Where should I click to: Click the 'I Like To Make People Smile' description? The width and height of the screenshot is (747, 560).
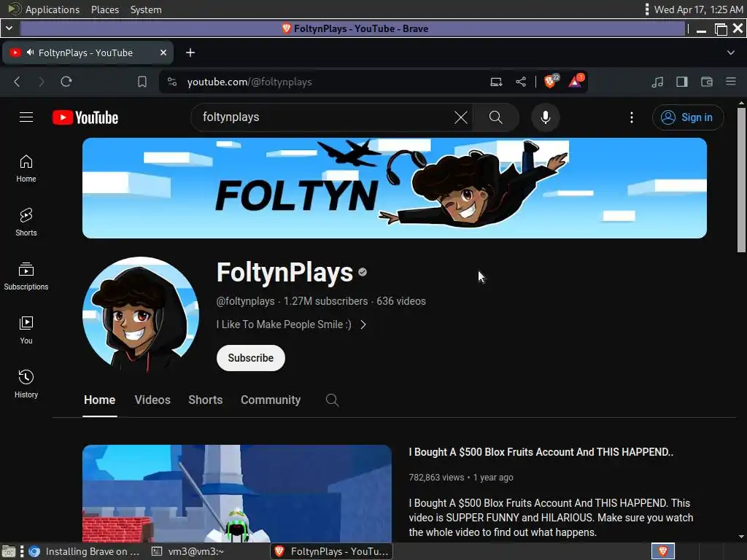click(x=284, y=324)
